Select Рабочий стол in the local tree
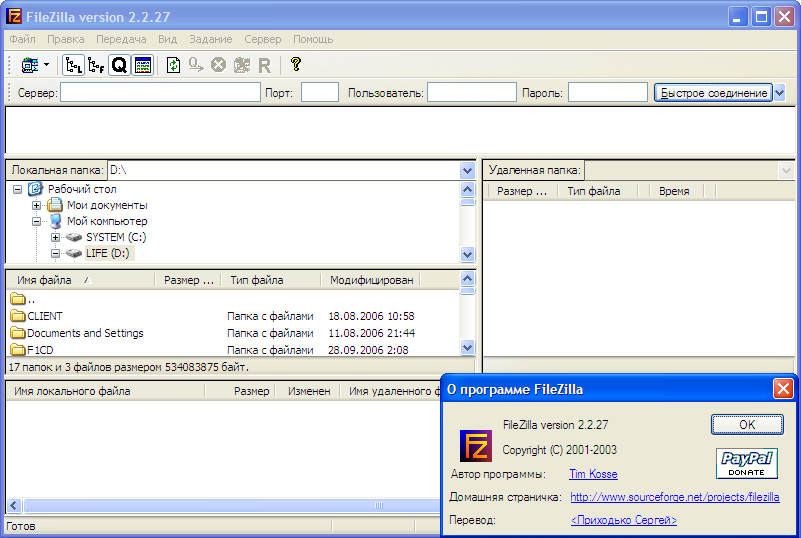The width and height of the screenshot is (801, 538). coord(82,189)
